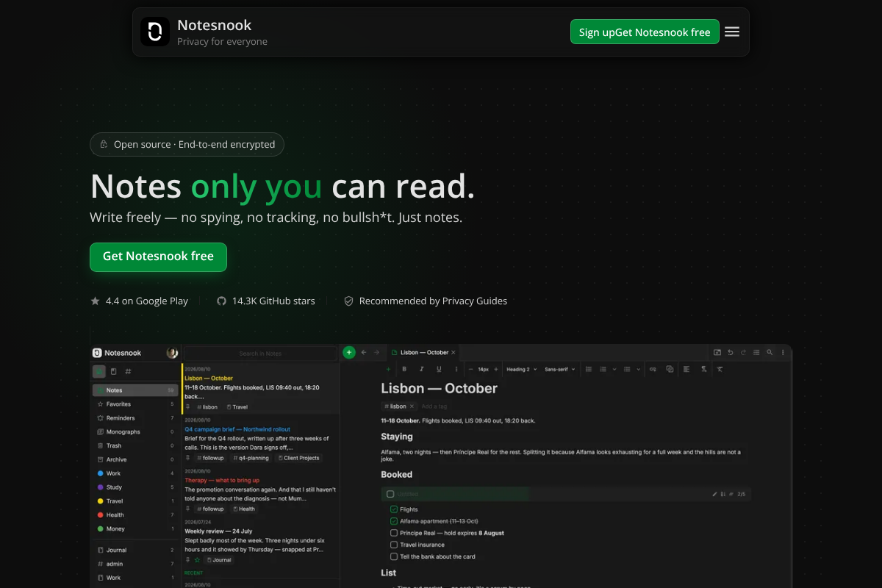Open the hashtag tags tab in app sidebar
The image size is (882, 588).
[x=128, y=371]
